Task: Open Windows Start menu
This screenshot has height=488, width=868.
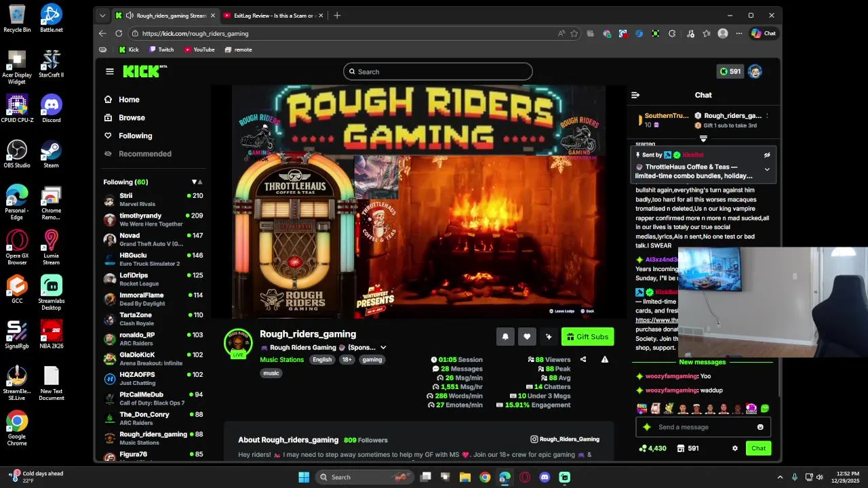Action: tap(304, 477)
